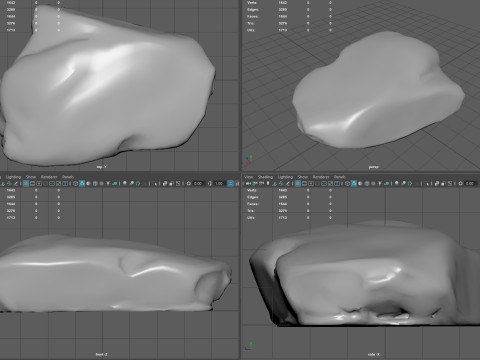Toggle Motion Blur icon in side view toolbar

tap(403, 183)
